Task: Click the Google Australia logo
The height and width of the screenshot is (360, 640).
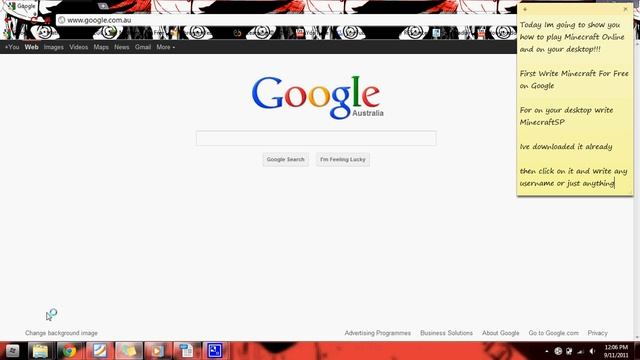Action: pos(317,97)
